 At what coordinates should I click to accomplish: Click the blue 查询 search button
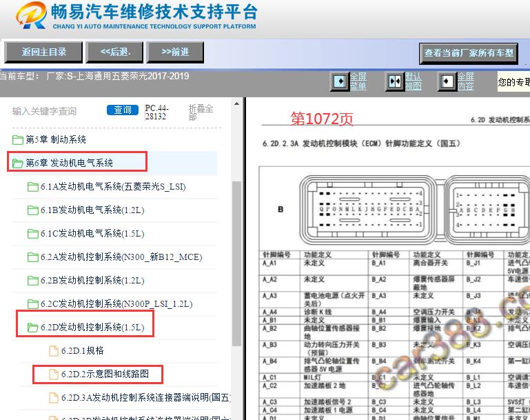coord(123,110)
